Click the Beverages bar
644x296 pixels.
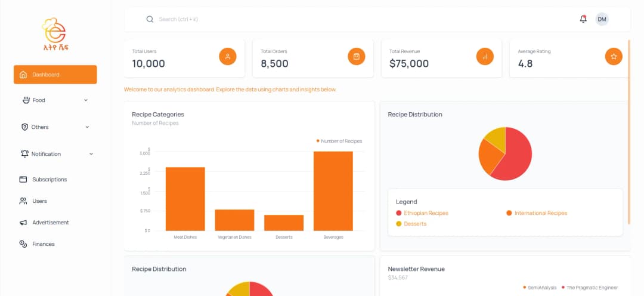[333, 191]
